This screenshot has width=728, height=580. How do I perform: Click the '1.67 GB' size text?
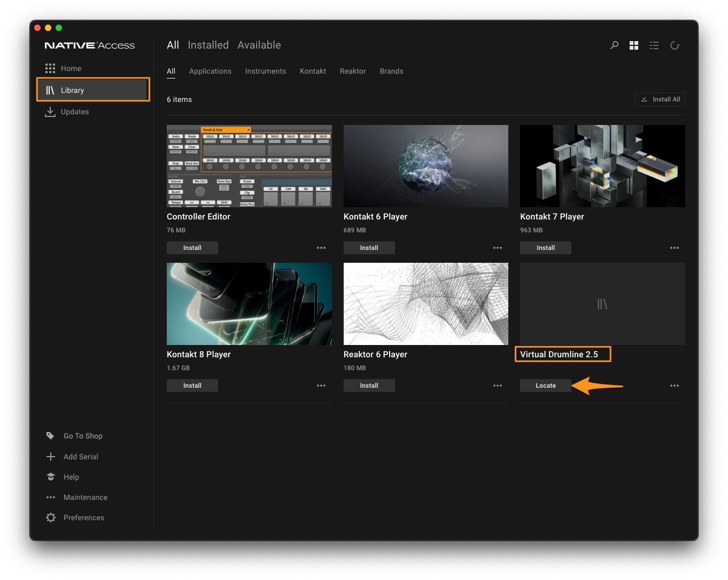(x=178, y=368)
